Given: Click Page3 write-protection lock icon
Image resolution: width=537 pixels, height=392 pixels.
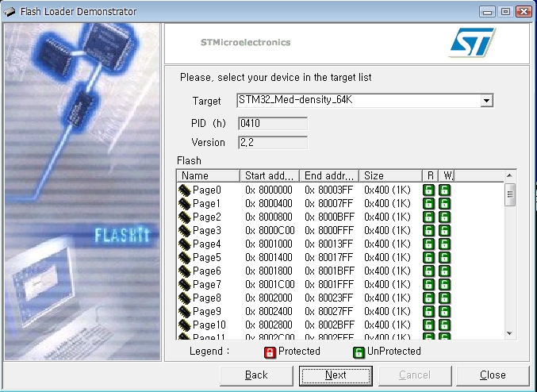Looking at the screenshot, I should click(444, 231).
